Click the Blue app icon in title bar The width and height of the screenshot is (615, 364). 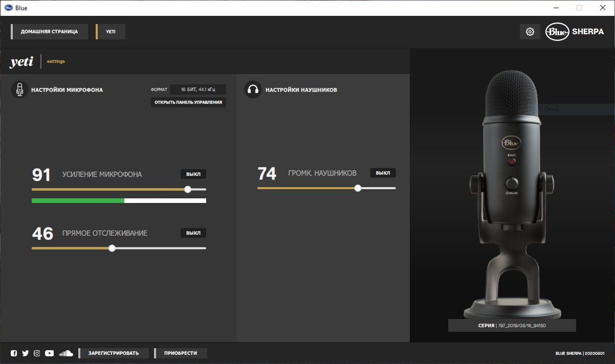tap(8, 8)
